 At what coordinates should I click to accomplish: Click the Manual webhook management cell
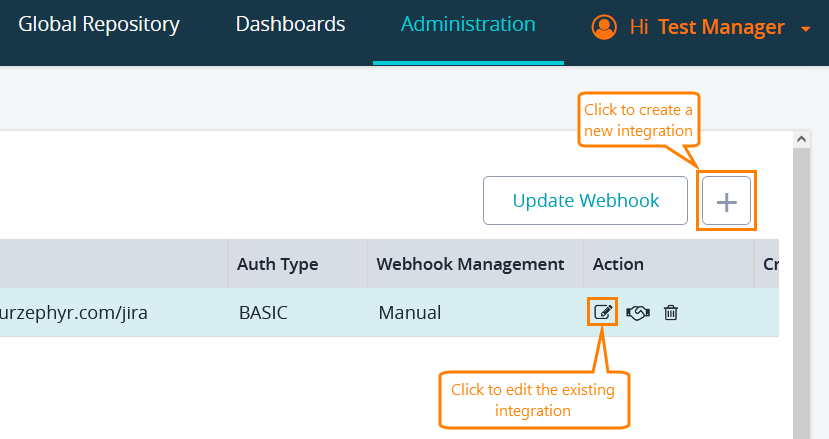[x=409, y=312]
